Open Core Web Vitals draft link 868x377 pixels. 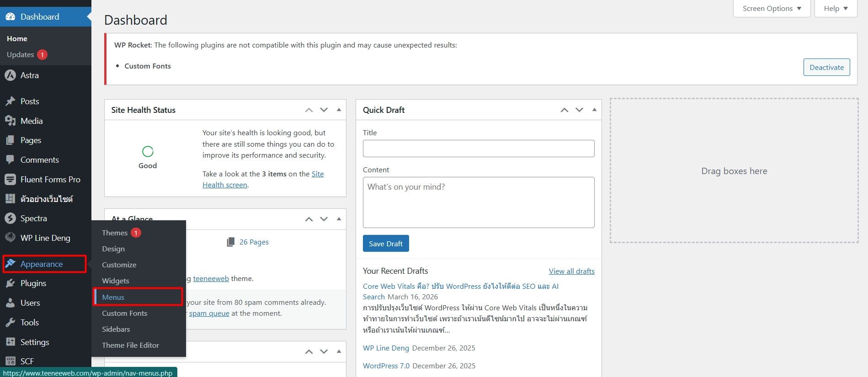pyautogui.click(x=461, y=292)
